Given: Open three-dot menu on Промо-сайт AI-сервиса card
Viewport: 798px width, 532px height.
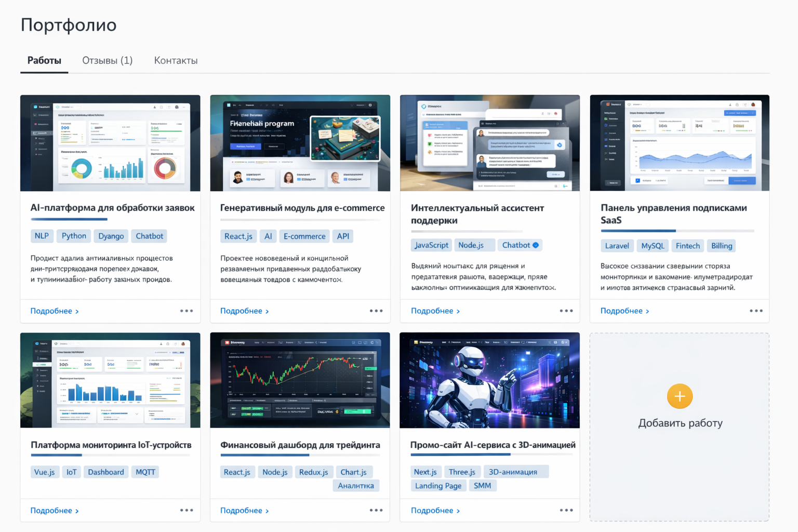Looking at the screenshot, I should click(x=566, y=510).
